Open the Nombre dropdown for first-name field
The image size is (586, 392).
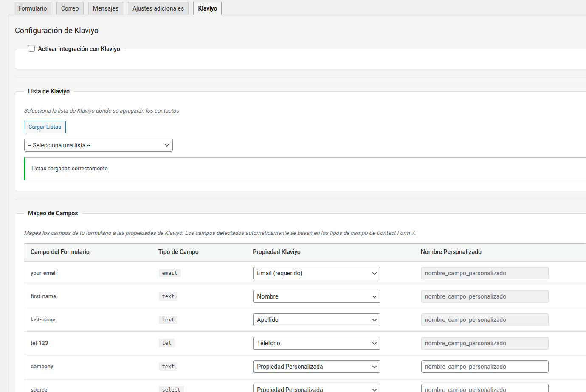(x=316, y=296)
